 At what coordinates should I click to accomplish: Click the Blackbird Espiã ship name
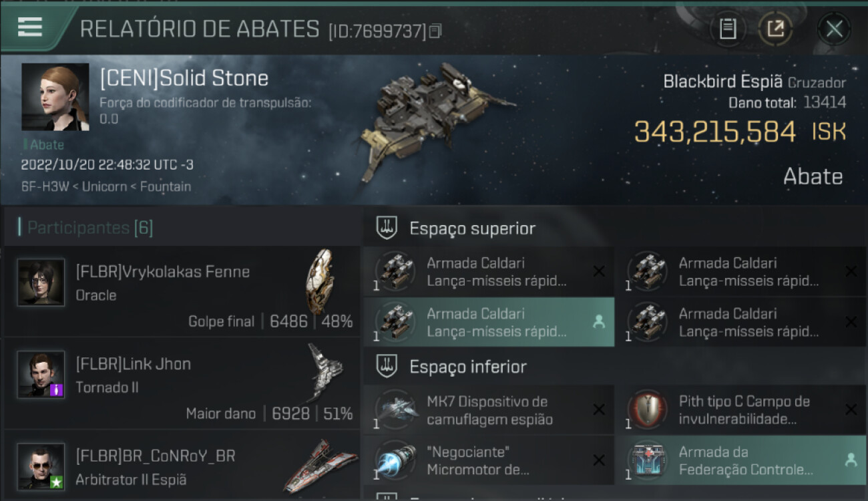click(722, 81)
